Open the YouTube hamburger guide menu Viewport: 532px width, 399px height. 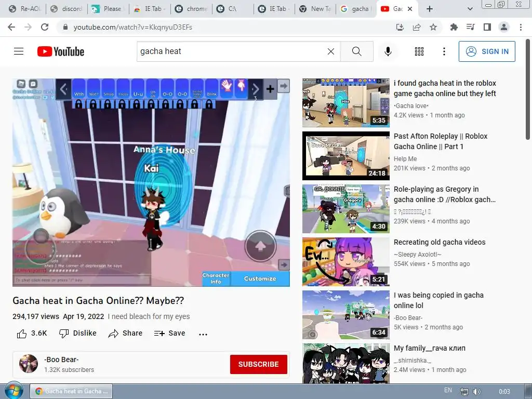[19, 51]
